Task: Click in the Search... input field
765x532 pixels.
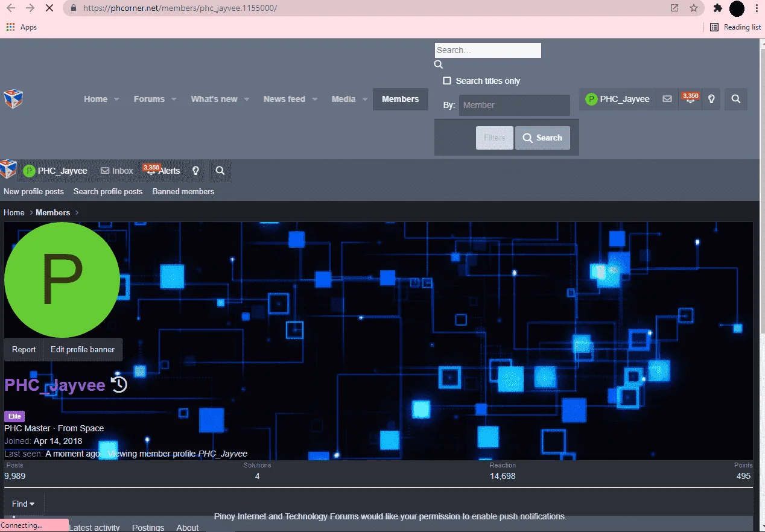Action: (x=488, y=50)
